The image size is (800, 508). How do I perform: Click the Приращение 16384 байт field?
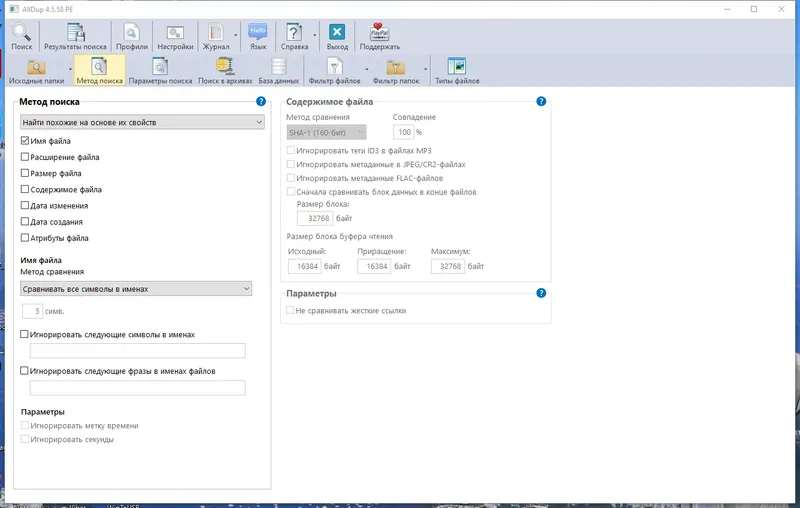pyautogui.click(x=374, y=266)
